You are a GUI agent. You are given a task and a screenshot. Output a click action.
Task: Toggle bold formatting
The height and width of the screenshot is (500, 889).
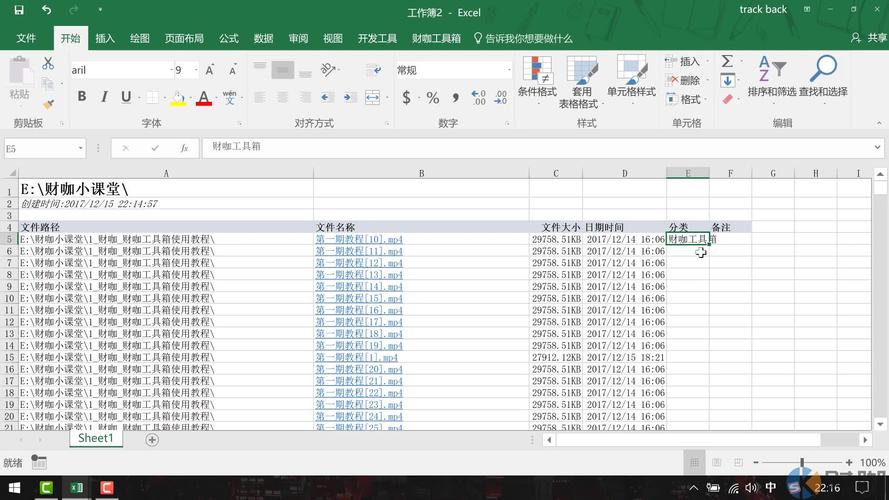(x=82, y=97)
